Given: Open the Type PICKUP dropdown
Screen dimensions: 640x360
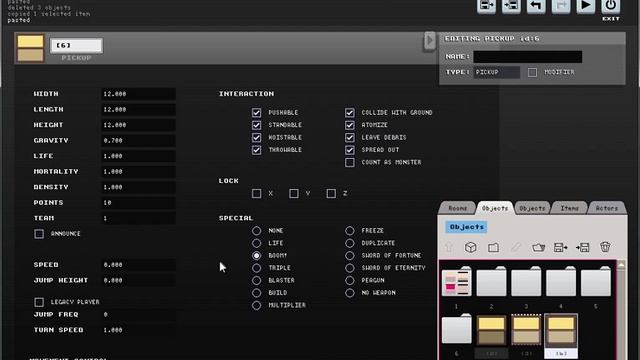Looking at the screenshot, I should pos(496,72).
